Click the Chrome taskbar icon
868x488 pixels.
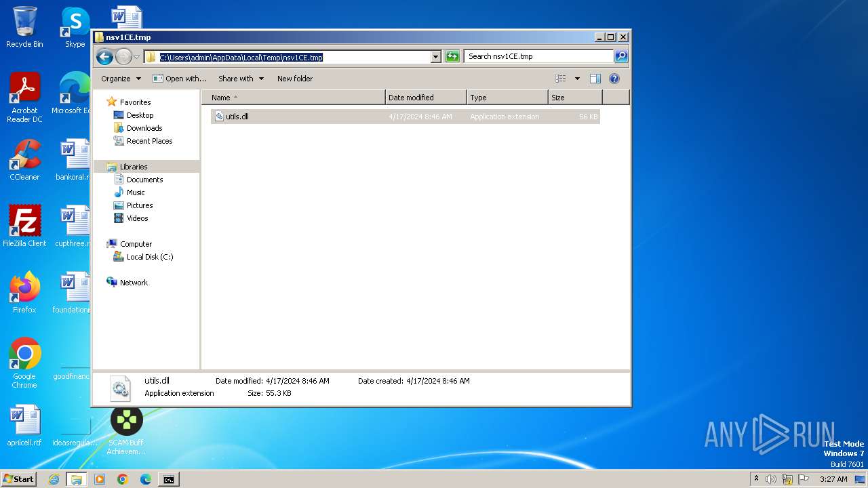coord(123,479)
